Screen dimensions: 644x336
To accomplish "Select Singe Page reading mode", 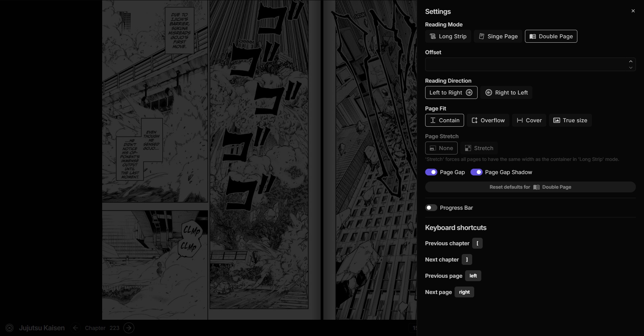I will (x=498, y=36).
